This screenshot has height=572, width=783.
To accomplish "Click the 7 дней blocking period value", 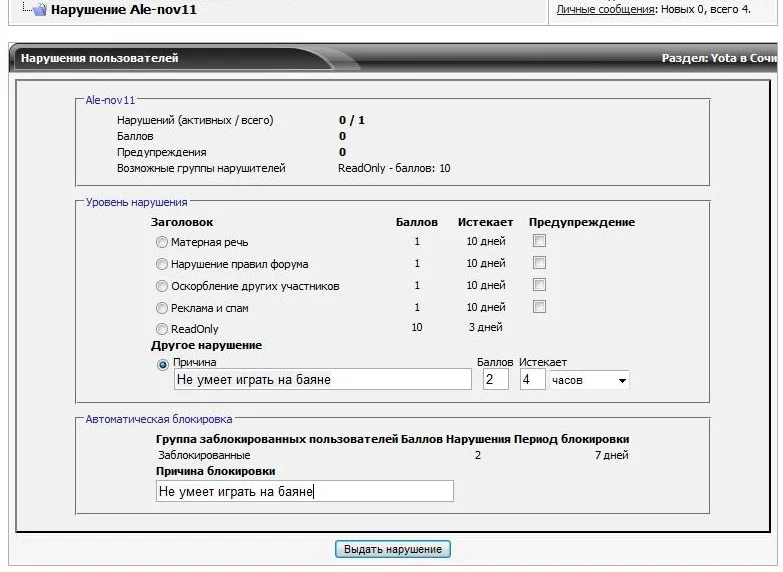I will [611, 455].
